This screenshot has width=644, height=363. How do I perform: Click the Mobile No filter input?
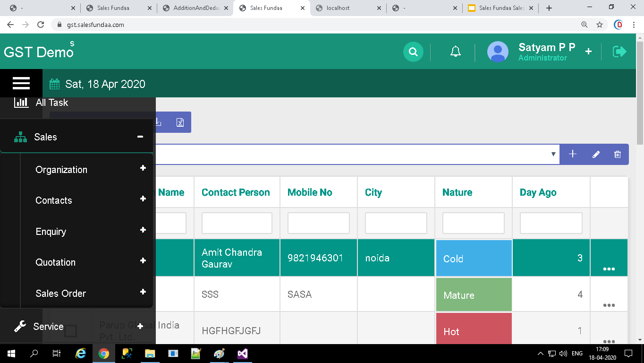click(318, 223)
